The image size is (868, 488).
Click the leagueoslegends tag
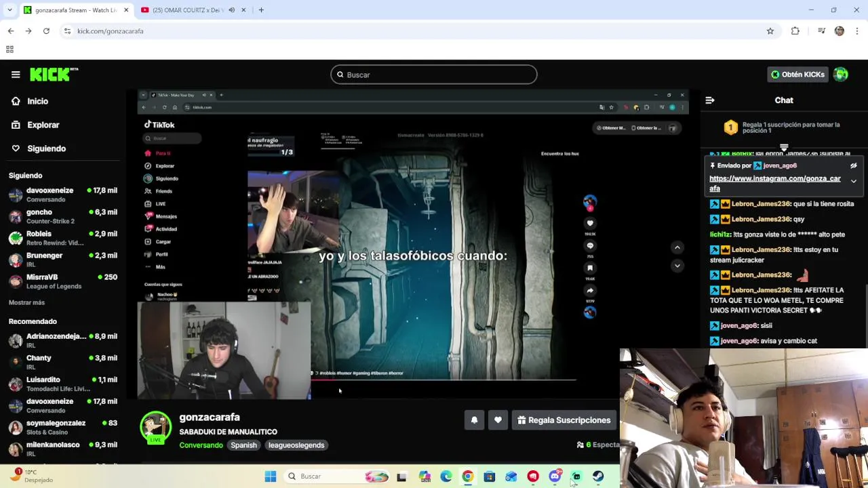pyautogui.click(x=296, y=445)
